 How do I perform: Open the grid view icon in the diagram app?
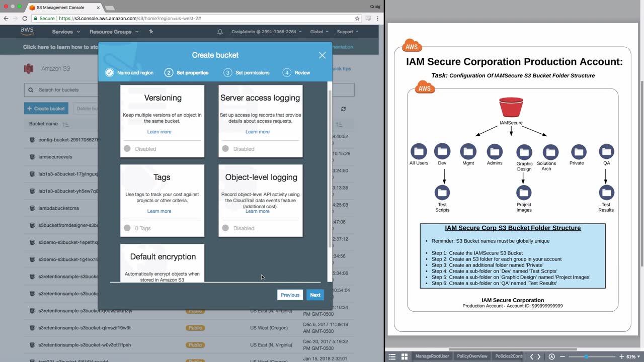tap(404, 356)
